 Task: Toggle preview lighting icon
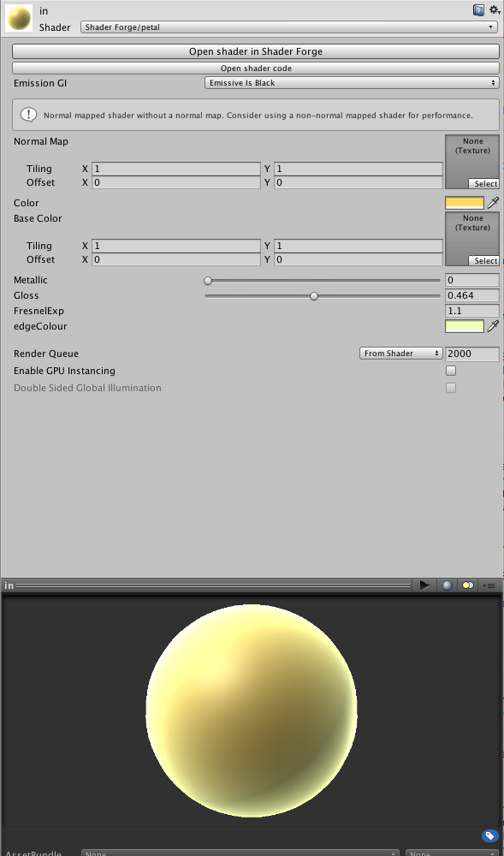tap(467, 586)
